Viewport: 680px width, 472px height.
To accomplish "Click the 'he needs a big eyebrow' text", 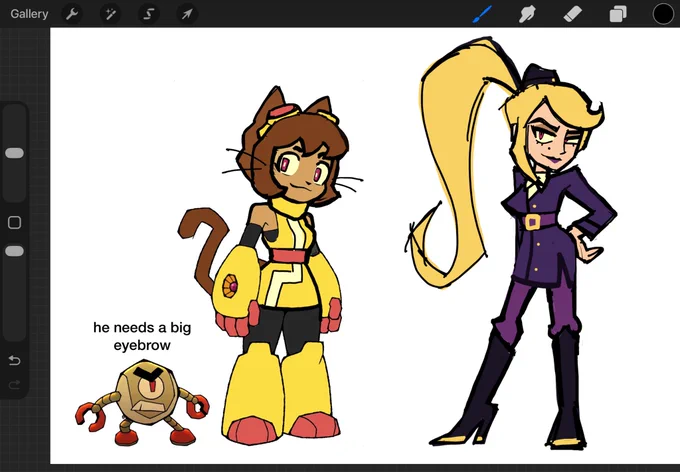I will point(142,336).
